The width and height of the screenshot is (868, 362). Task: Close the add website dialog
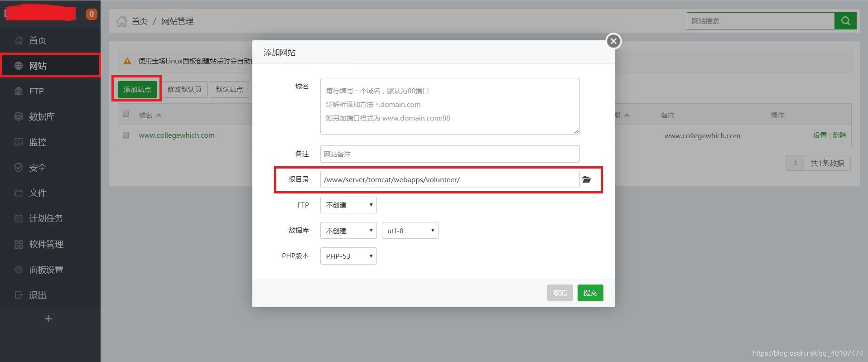[613, 41]
